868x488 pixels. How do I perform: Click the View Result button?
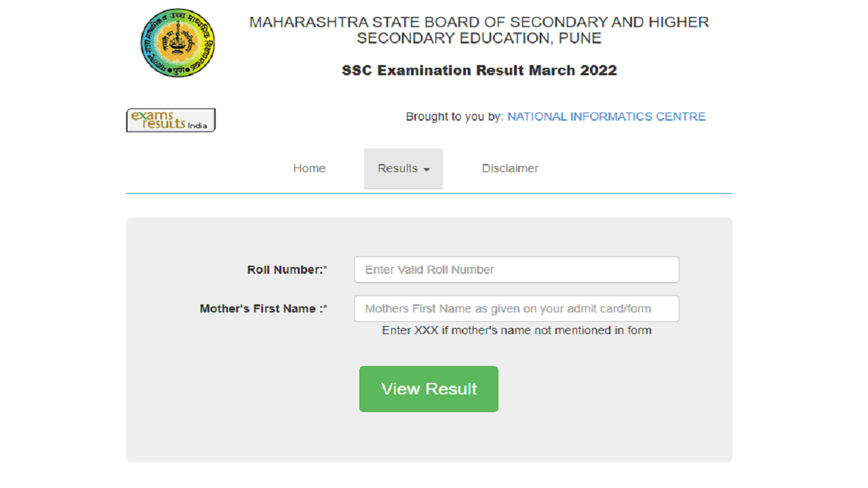coord(429,389)
